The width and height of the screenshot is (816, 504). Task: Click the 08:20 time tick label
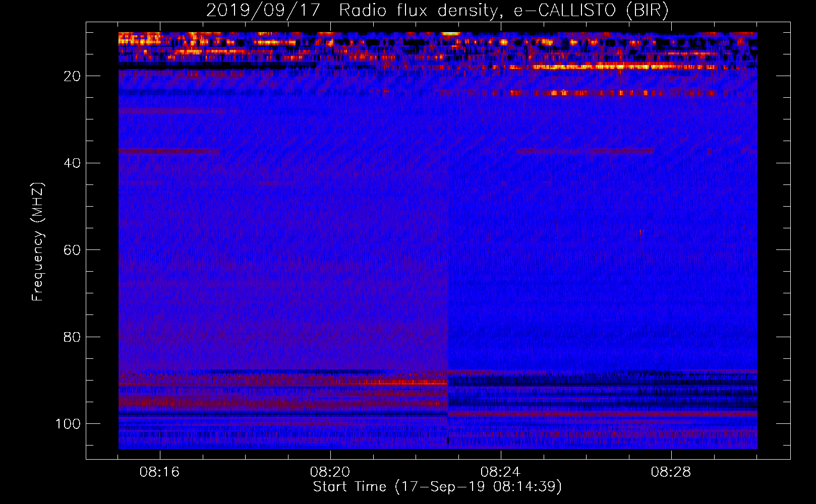coord(330,472)
